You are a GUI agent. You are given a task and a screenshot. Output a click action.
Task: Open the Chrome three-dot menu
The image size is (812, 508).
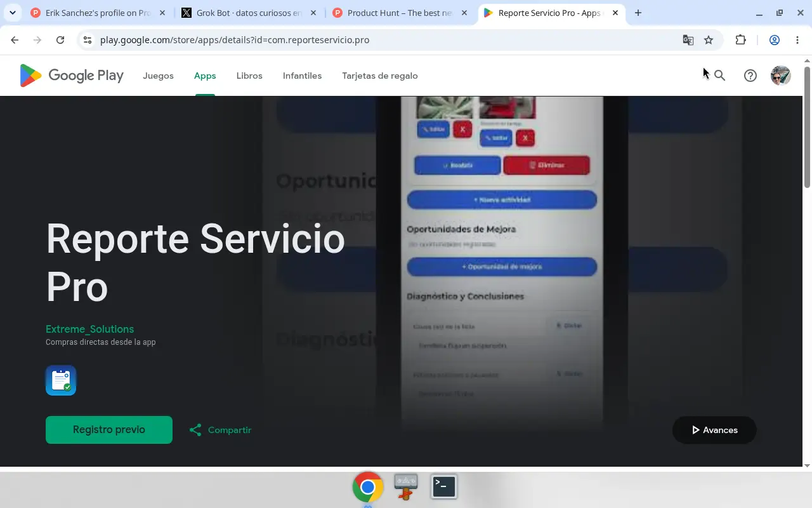pyautogui.click(x=797, y=40)
